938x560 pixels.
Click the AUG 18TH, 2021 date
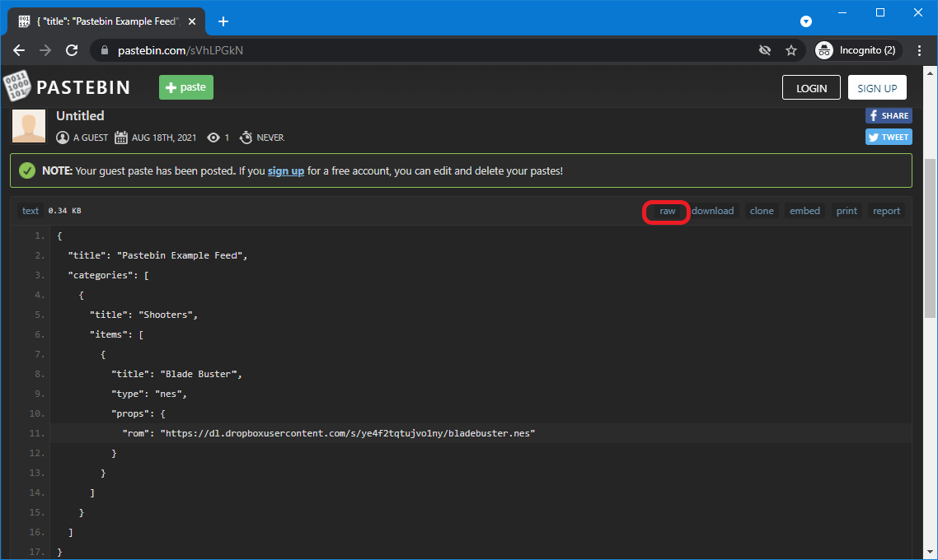(164, 138)
